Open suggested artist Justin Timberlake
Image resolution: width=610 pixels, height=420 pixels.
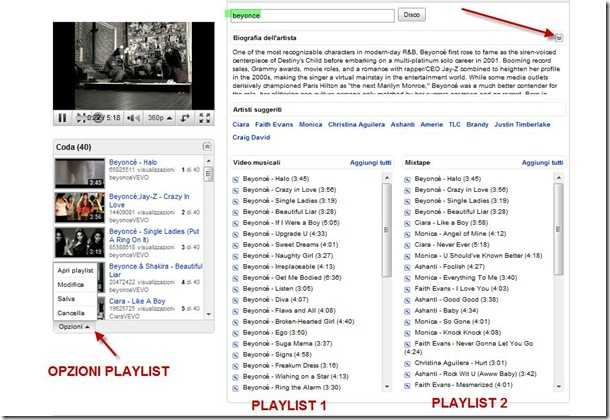point(522,124)
